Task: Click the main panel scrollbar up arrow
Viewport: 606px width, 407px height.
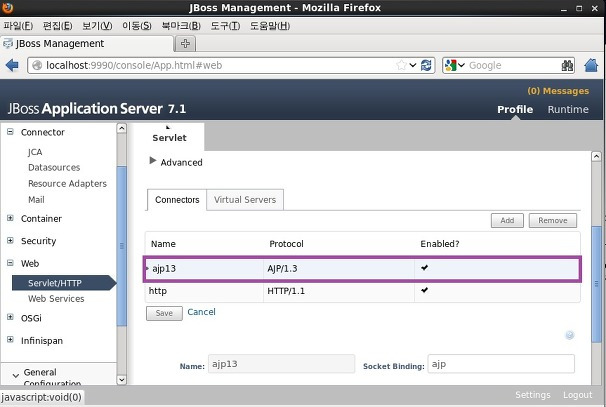Action: click(x=596, y=157)
